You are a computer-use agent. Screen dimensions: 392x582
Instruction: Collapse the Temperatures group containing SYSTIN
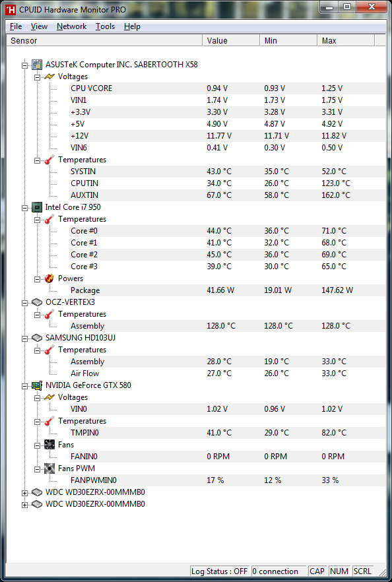pos(37,160)
